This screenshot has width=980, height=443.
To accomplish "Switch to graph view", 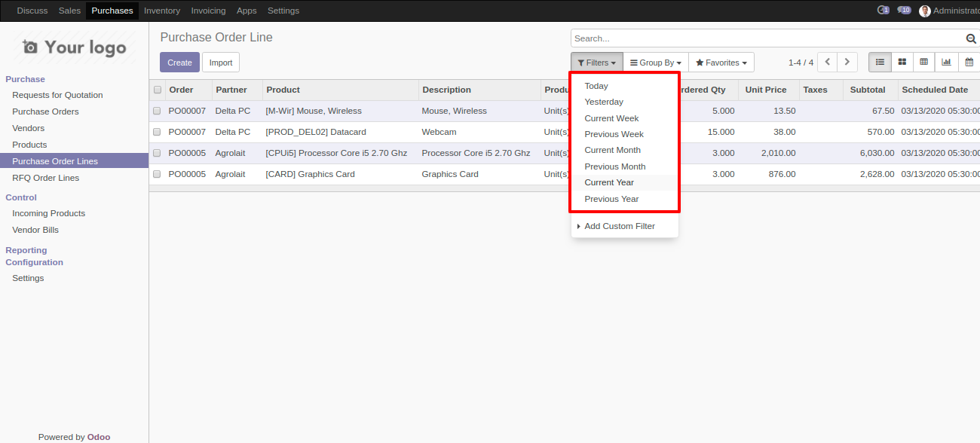I will [x=945, y=63].
